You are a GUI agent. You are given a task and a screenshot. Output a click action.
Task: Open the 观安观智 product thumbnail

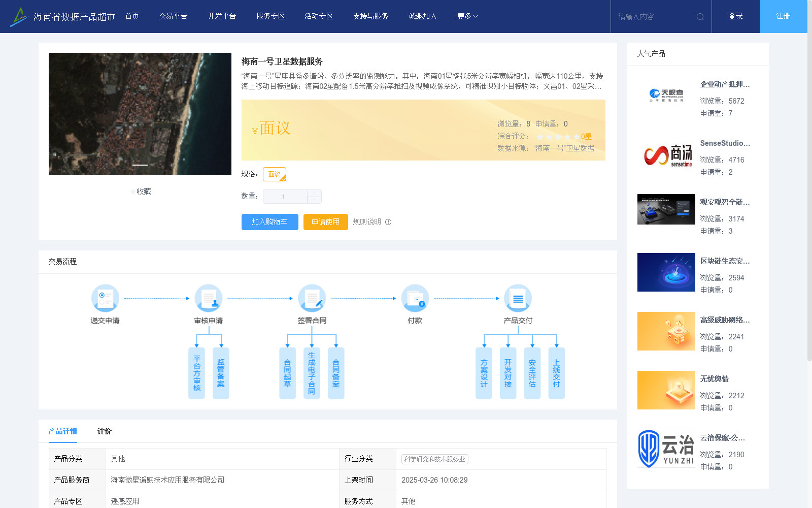[666, 209]
